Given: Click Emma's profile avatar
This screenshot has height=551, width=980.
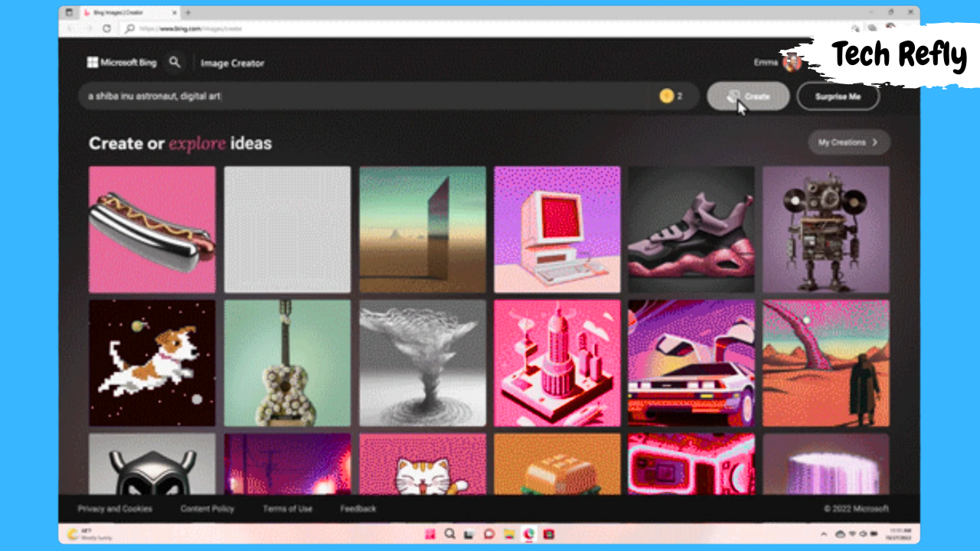Looking at the screenshot, I should pyautogui.click(x=793, y=62).
